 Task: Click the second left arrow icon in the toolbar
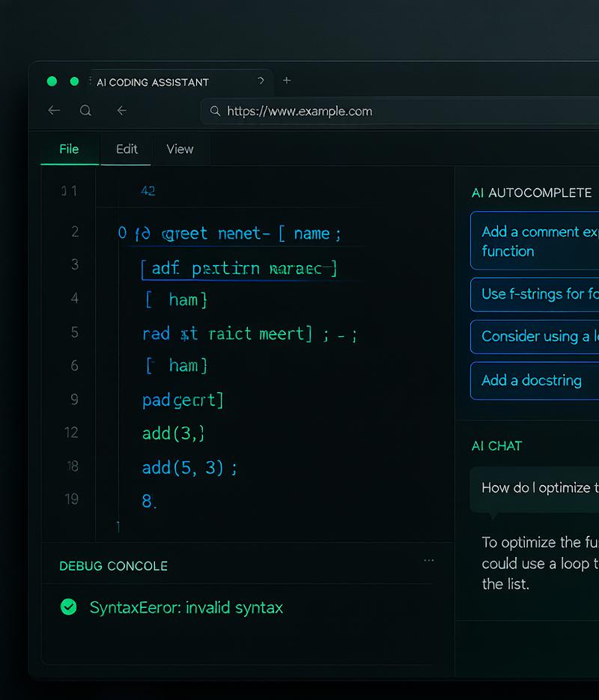[x=121, y=110]
